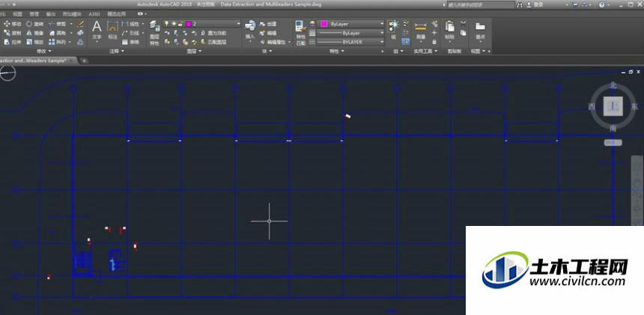Open Layer Properties (图层特性) manager
Screen dimensions: 644x315
154,33
